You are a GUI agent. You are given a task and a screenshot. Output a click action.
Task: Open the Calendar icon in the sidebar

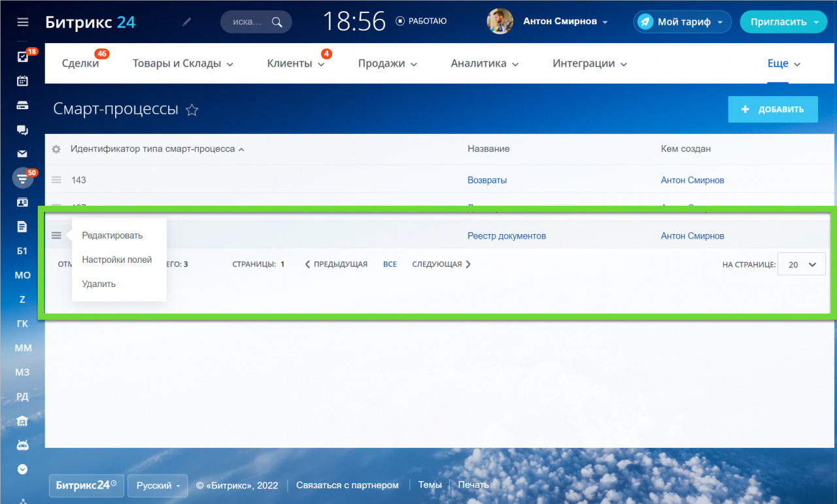tap(23, 81)
